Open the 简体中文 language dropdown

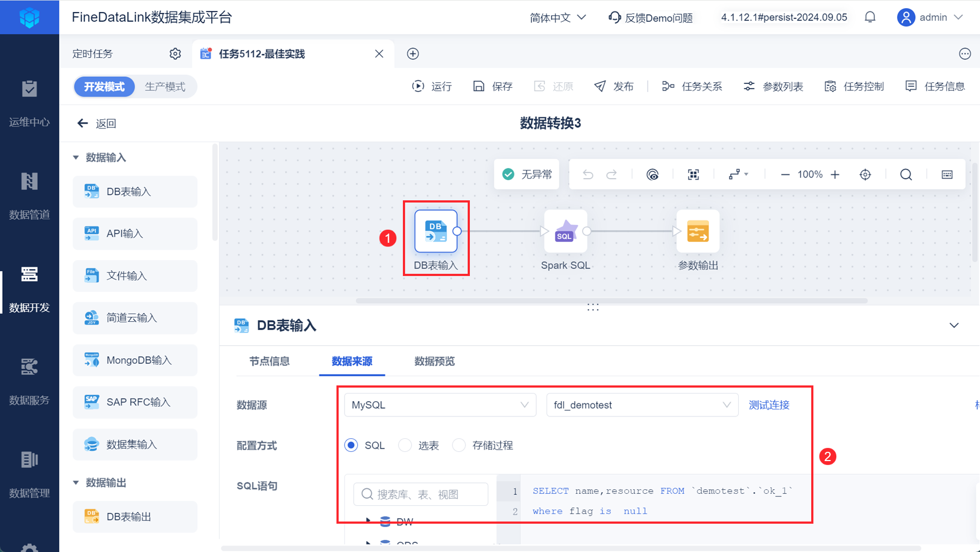tap(558, 17)
